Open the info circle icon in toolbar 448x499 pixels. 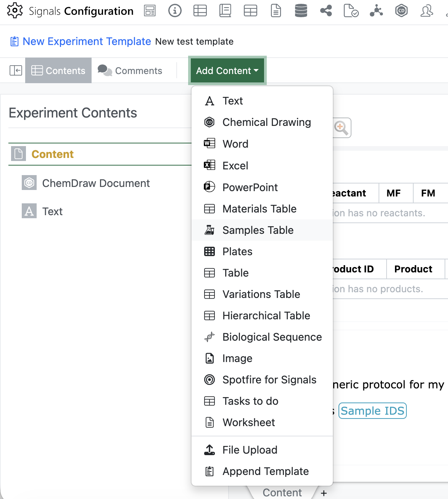175,11
